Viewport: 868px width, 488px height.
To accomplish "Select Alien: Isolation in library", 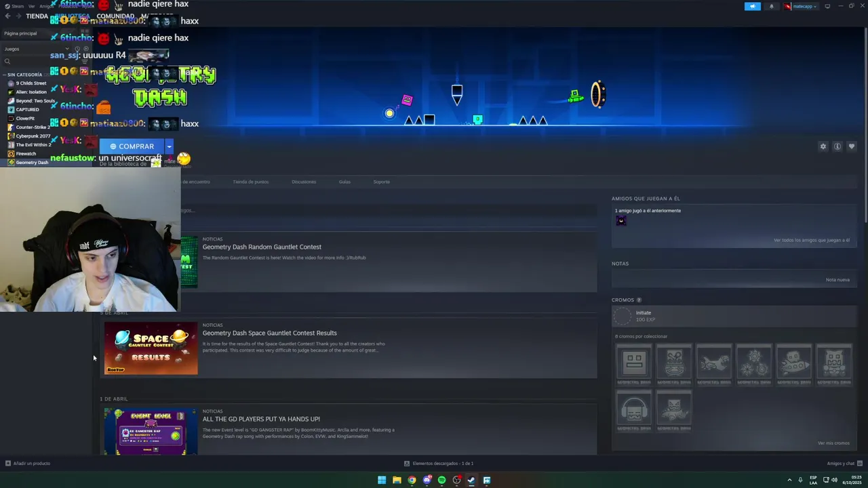I will pyautogui.click(x=31, y=92).
